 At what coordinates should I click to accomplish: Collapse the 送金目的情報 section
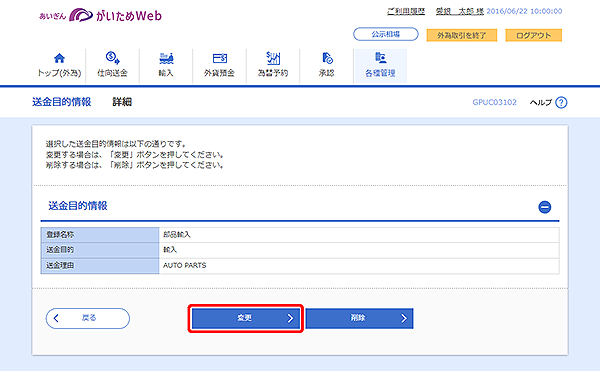point(545,207)
